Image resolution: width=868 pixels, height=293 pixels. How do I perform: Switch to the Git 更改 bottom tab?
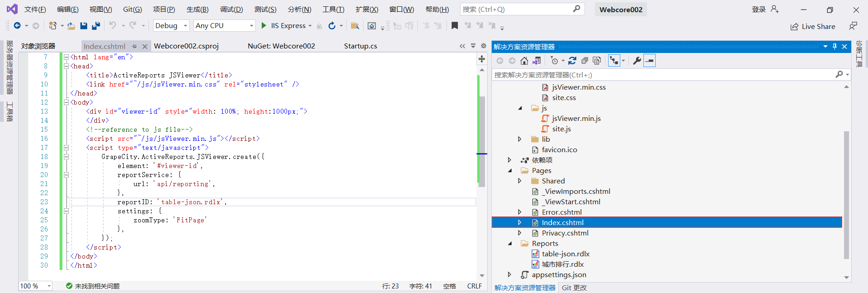point(574,288)
